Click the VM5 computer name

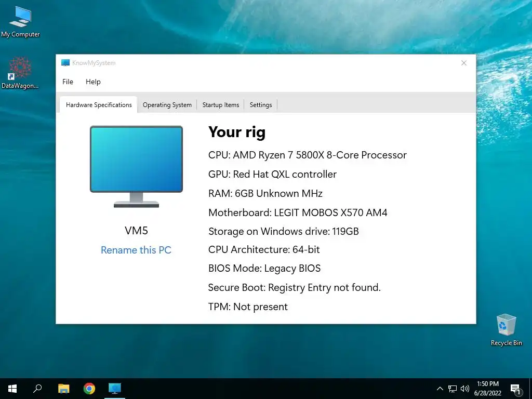point(137,231)
